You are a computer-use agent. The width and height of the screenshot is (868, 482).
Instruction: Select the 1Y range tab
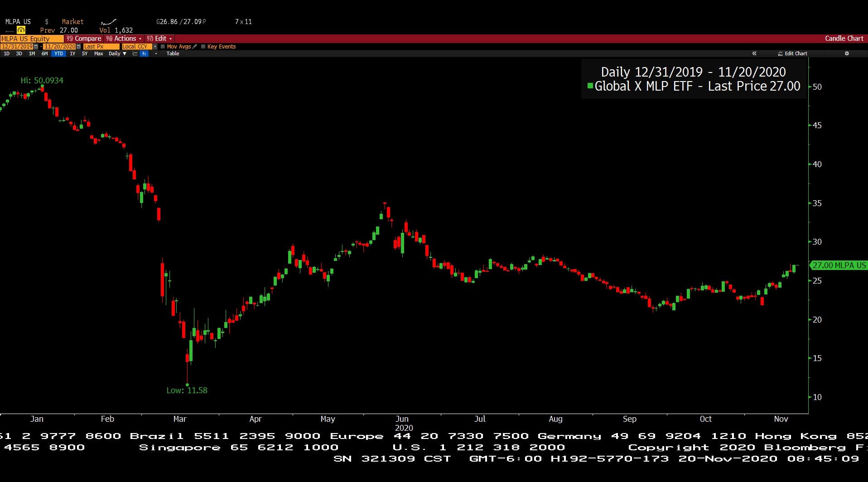[x=72, y=53]
